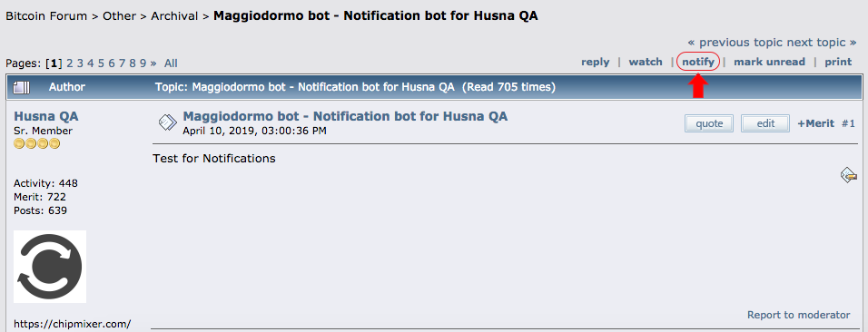Image resolution: width=868 pixels, height=332 pixels.
Task: Click the +Merit link
Action: coord(815,123)
